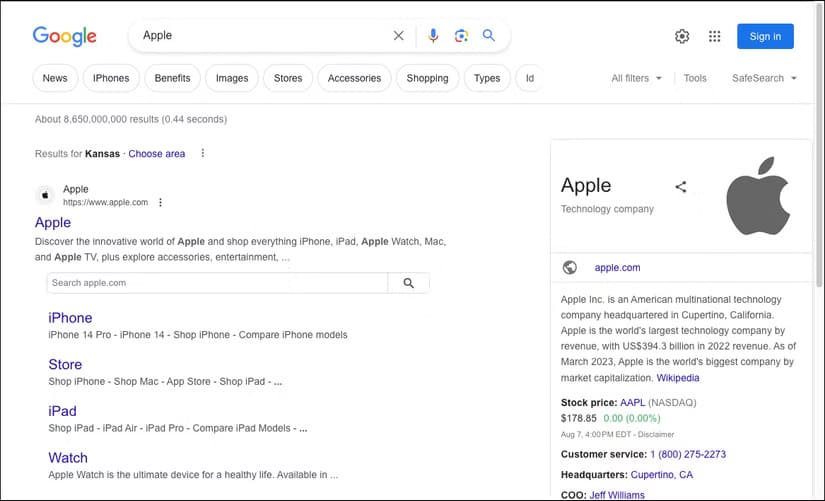Click the voice search microphone icon
825x501 pixels.
click(433, 36)
